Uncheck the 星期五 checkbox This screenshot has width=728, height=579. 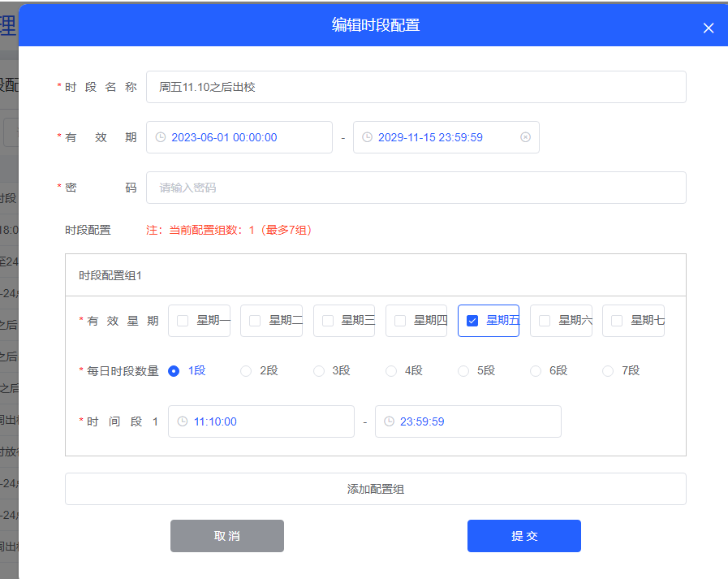pos(472,321)
